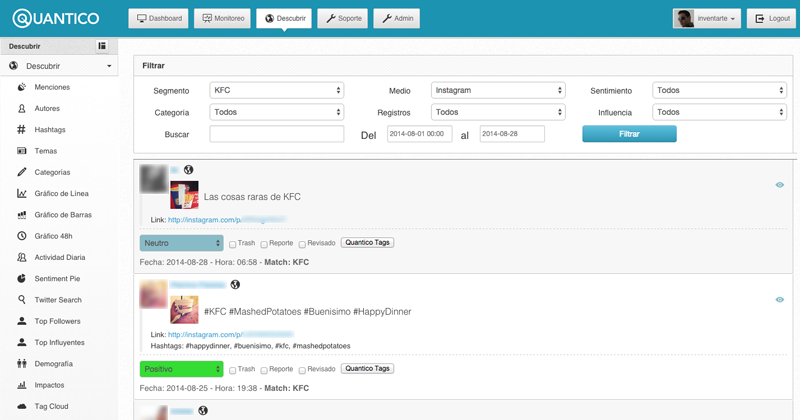Check Revisado on the Neutro post
This screenshot has width=800, height=420.
[302, 244]
